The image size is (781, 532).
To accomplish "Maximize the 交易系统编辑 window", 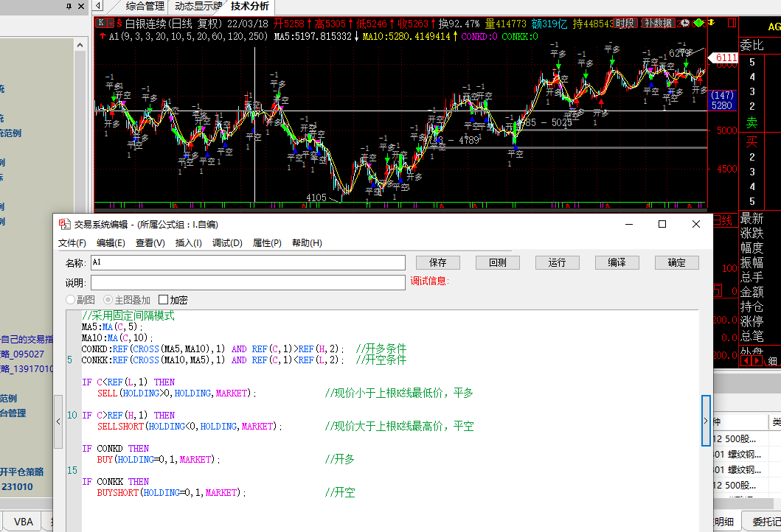I will point(662,225).
